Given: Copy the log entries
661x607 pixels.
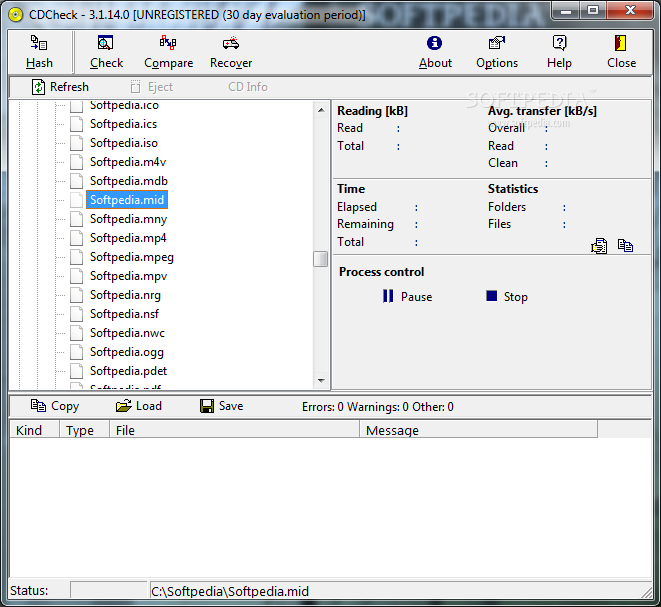Looking at the screenshot, I should coord(55,406).
